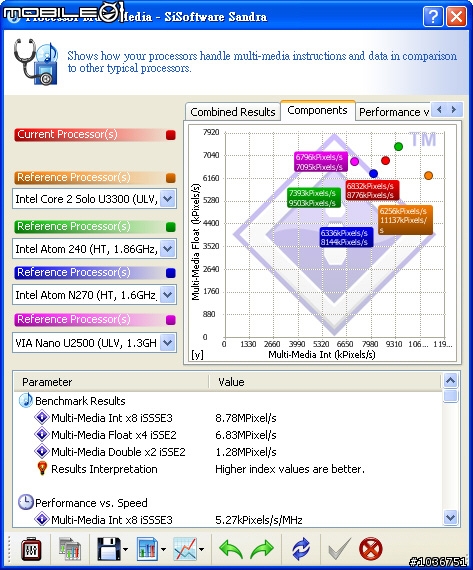473x570 pixels.
Task: Select the Components tab
Action: click(x=317, y=110)
